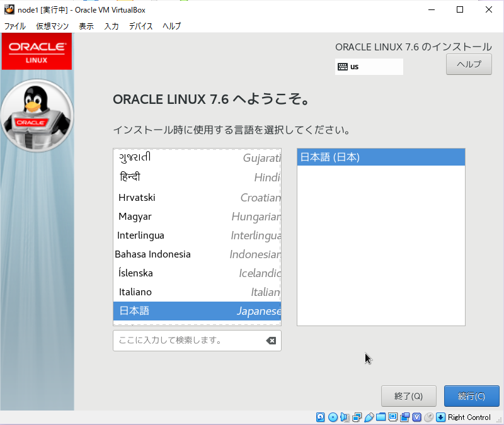Image resolution: width=504 pixels, height=425 pixels.
Task: Select Italiano in the language list
Action: click(x=197, y=292)
